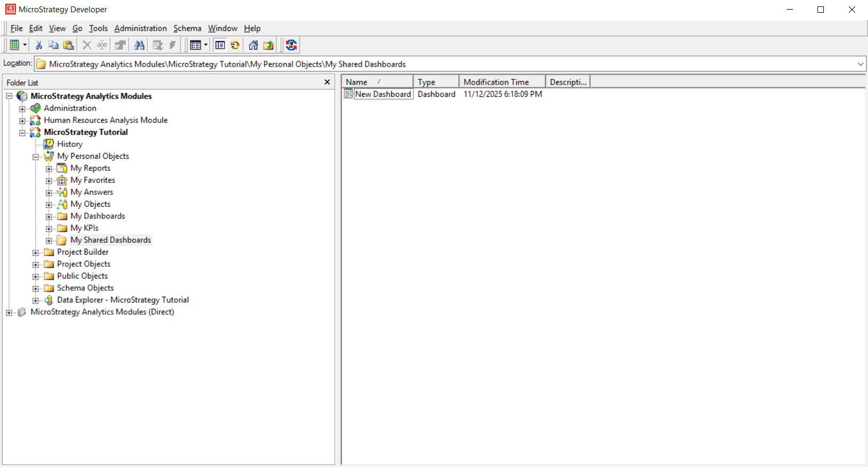Screen dimensions: 868x467
Task: Select the My Shared Dashboards tree item
Action: [111, 240]
